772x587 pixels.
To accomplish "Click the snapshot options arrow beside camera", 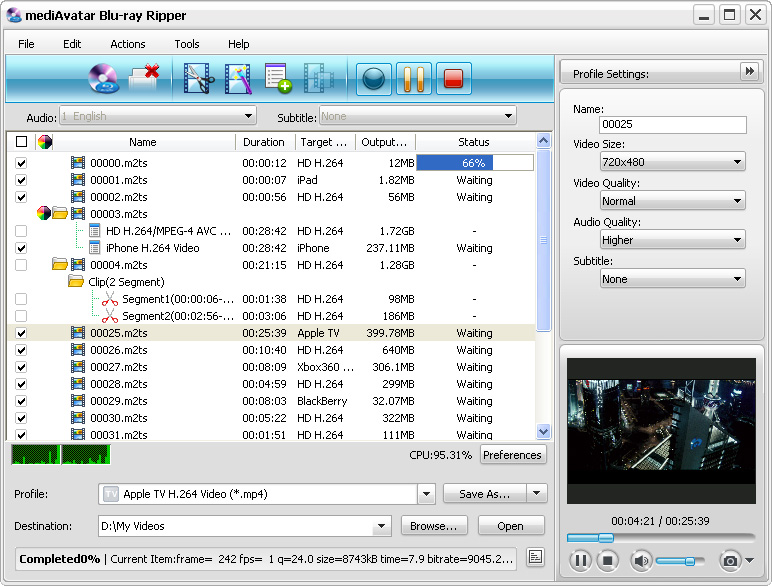I will pos(749,560).
